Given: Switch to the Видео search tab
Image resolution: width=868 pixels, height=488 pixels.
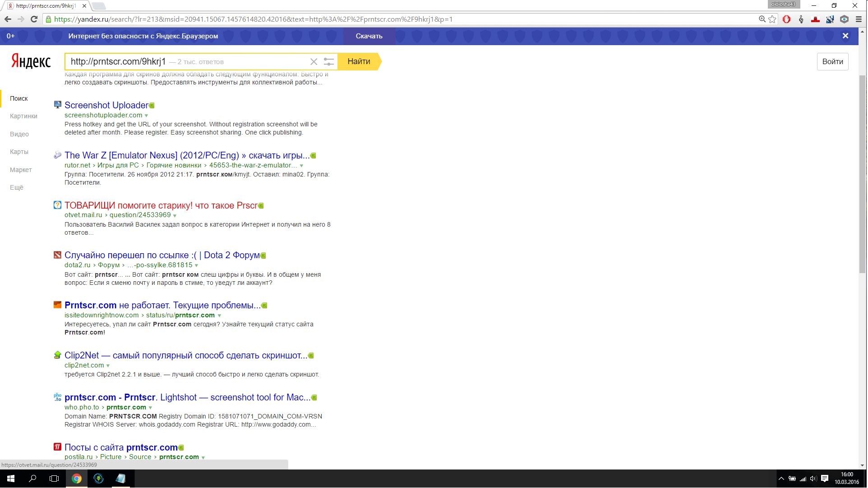Looking at the screenshot, I should coord(19,134).
